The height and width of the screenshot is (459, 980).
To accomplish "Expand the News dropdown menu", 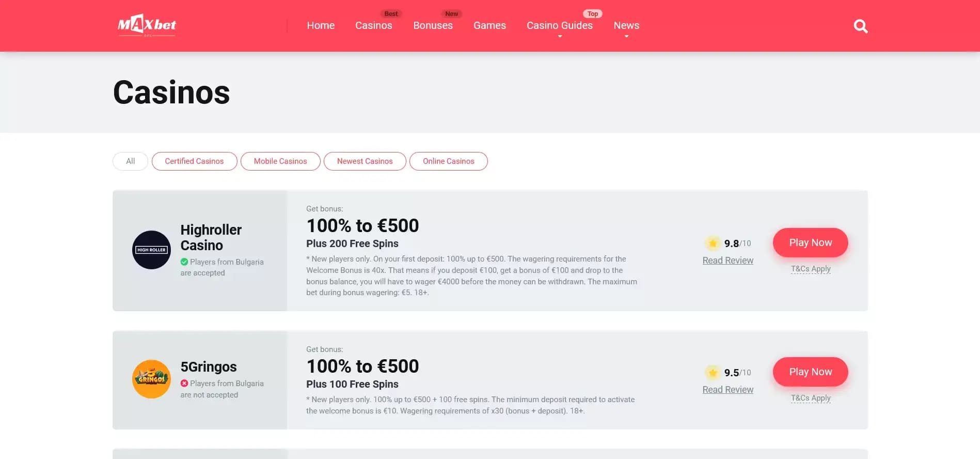I will point(626,25).
